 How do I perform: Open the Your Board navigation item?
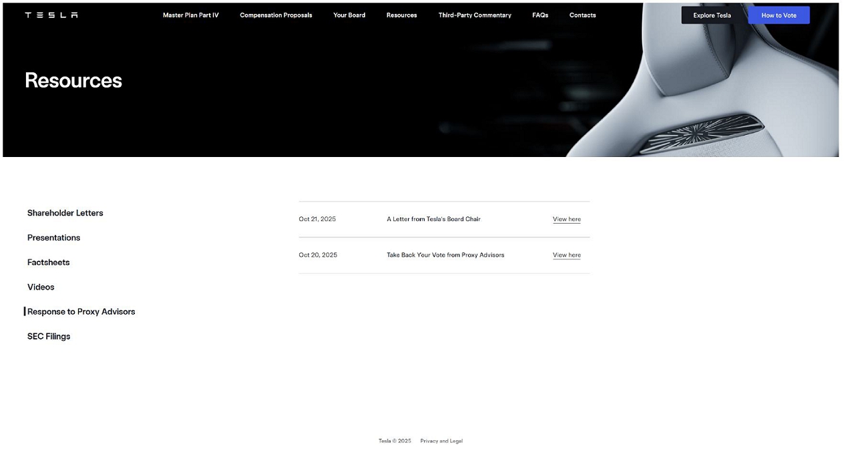(x=349, y=15)
